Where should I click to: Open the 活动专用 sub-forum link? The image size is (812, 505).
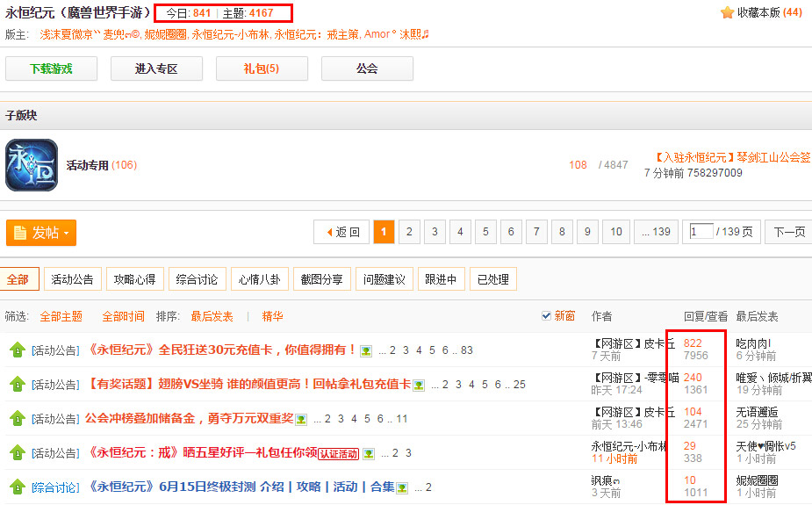coord(87,165)
